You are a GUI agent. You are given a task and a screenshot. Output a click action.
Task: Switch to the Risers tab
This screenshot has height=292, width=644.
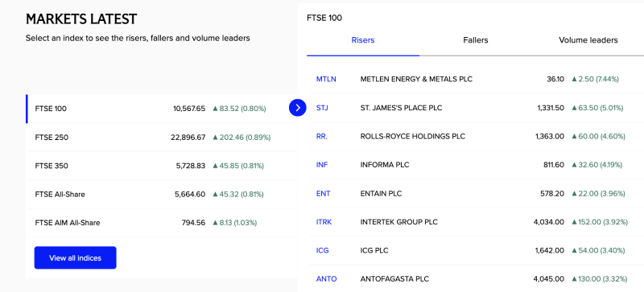click(363, 40)
